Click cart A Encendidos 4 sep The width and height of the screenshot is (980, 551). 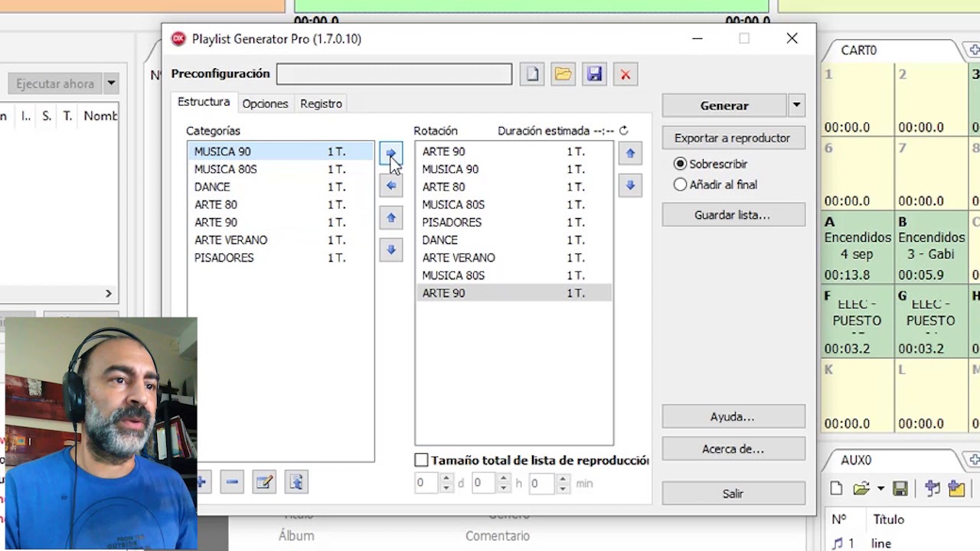[857, 248]
